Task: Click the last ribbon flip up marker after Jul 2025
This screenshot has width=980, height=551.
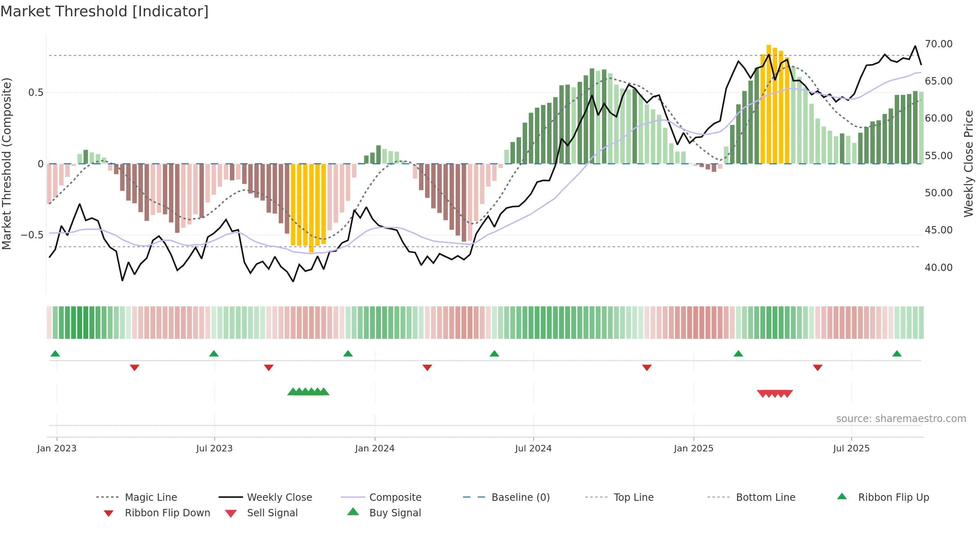Action: click(897, 353)
